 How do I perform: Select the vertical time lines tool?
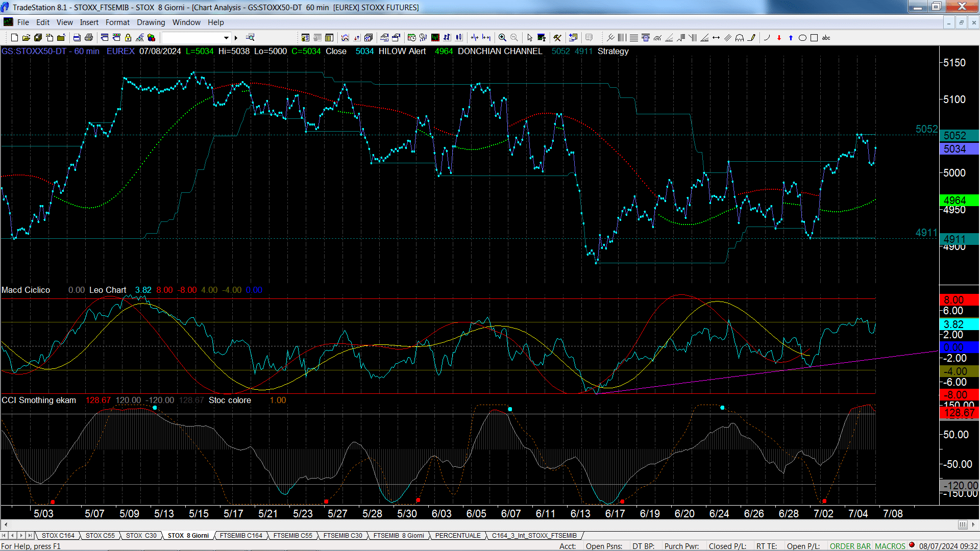(x=622, y=38)
